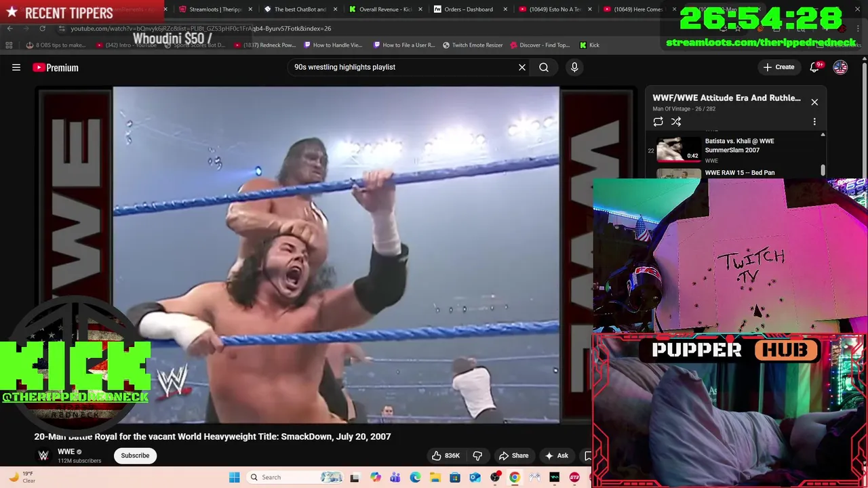Subscribe to the WWE channel
Image resolution: width=868 pixels, height=488 pixels.
(135, 455)
